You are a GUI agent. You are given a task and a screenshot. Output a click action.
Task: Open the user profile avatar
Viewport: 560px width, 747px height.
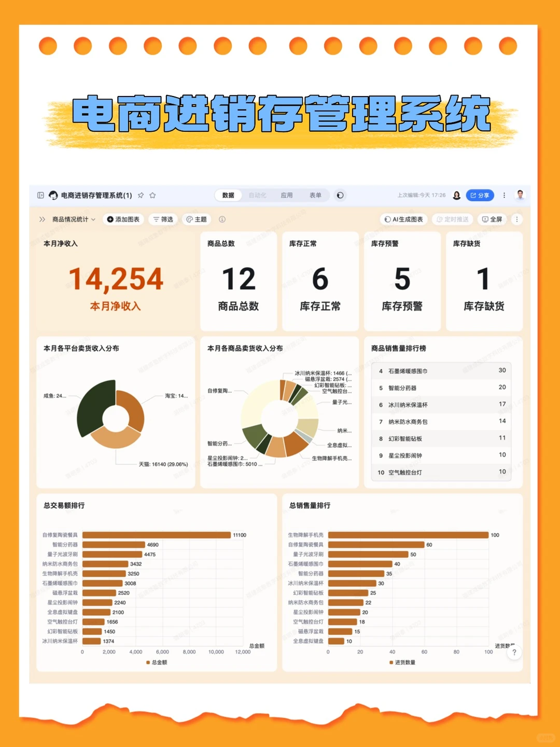pos(521,195)
